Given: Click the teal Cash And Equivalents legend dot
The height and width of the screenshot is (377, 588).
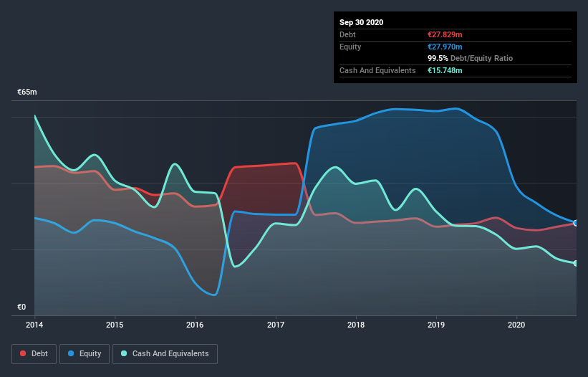Looking at the screenshot, I should tap(124, 353).
